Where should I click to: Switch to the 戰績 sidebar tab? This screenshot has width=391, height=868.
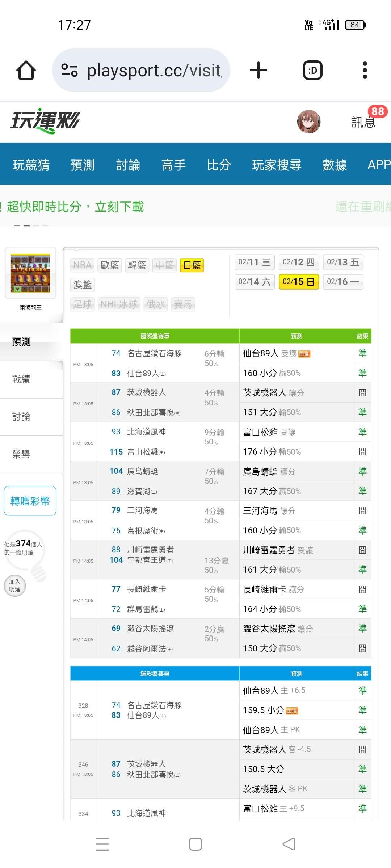coord(21,379)
